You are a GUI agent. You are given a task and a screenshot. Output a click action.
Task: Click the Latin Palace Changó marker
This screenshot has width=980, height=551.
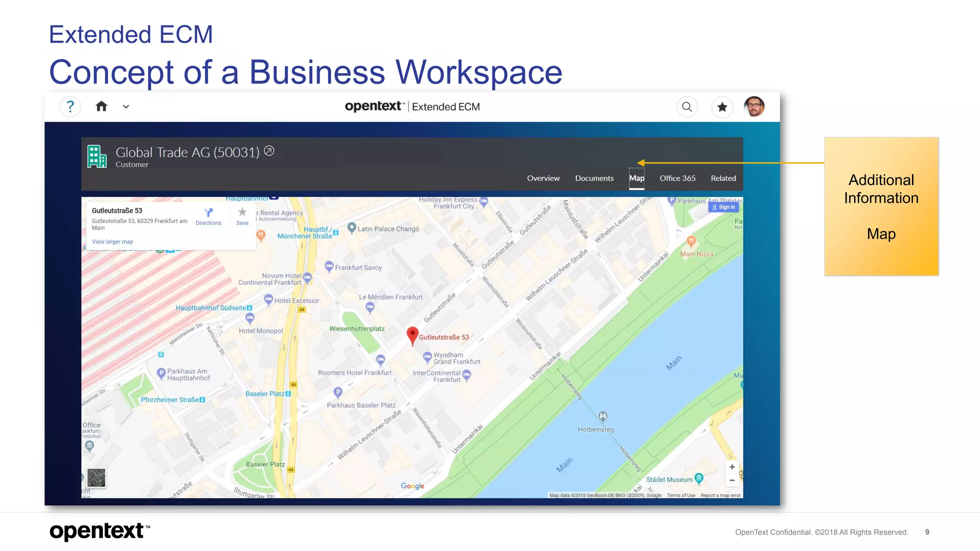[352, 228]
